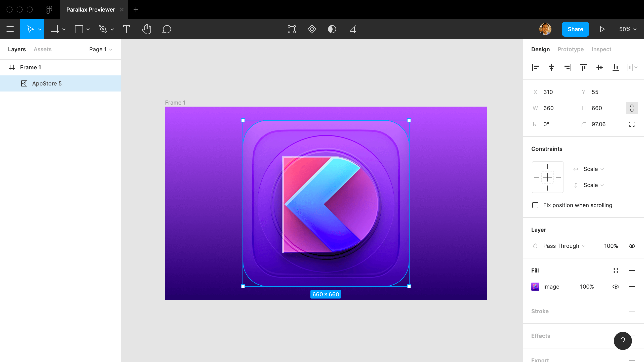Click the Image fill thumbnail swatch
The height and width of the screenshot is (362, 644).
click(535, 287)
